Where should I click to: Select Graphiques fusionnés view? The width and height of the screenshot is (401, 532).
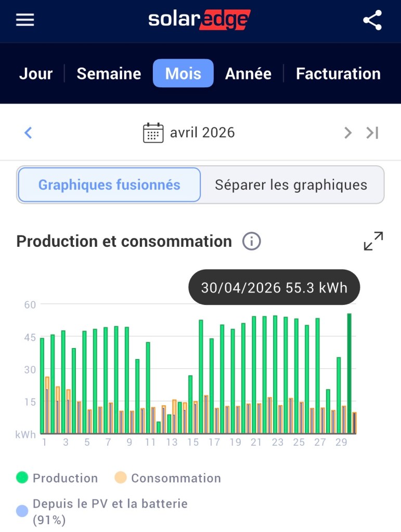pyautogui.click(x=109, y=184)
